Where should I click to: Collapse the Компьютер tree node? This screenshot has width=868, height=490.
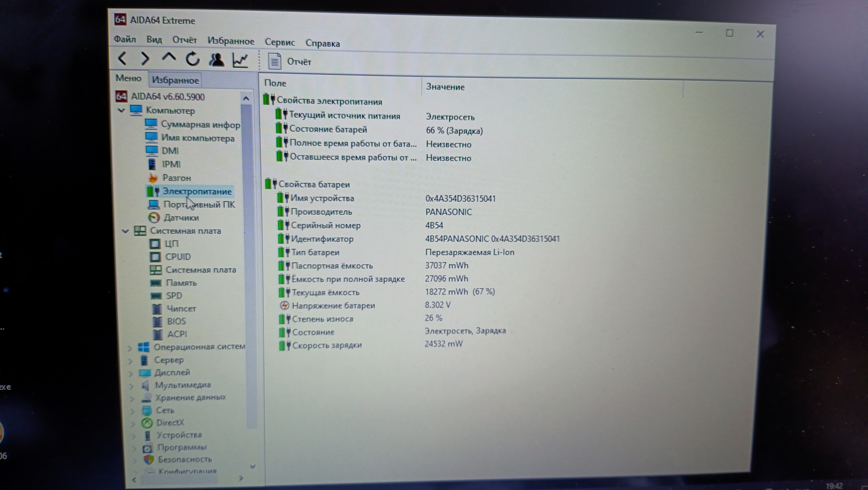tap(121, 110)
